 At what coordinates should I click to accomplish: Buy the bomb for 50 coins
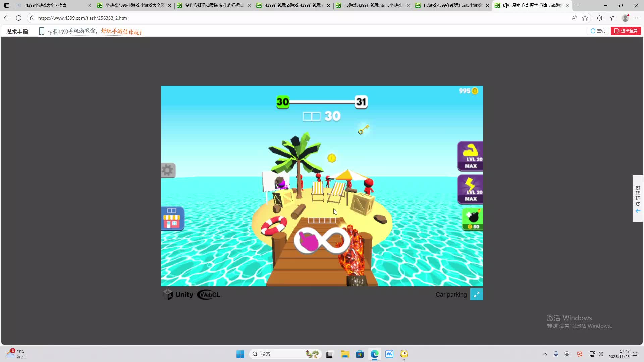(x=473, y=219)
